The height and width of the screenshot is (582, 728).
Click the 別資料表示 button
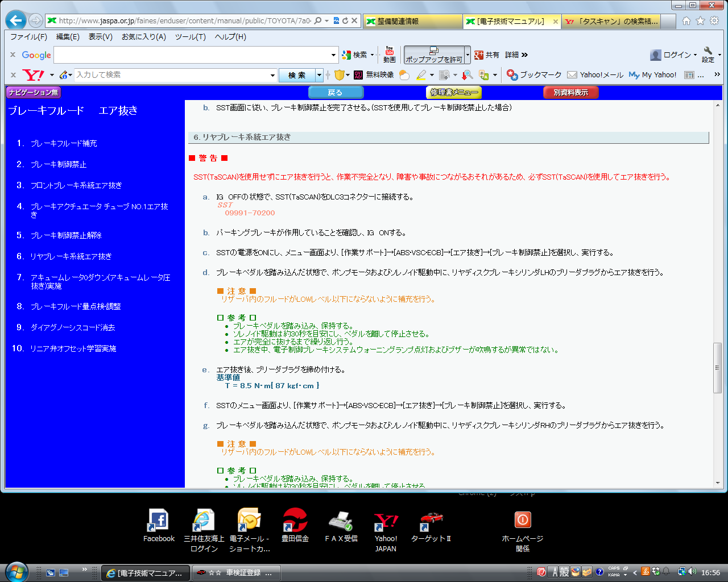(x=571, y=92)
